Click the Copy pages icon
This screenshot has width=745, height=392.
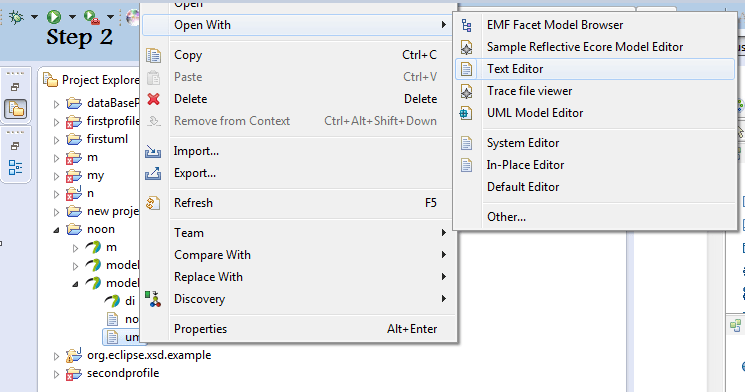[153, 55]
